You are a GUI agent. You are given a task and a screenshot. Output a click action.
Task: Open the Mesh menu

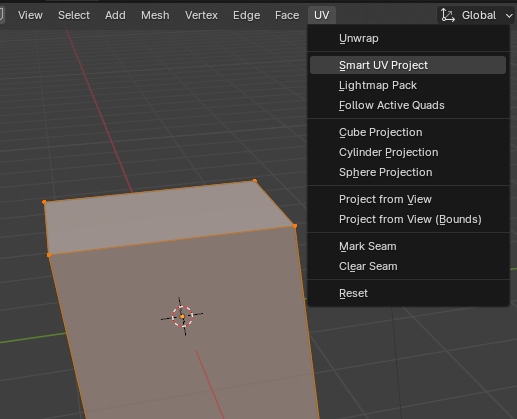pos(155,15)
